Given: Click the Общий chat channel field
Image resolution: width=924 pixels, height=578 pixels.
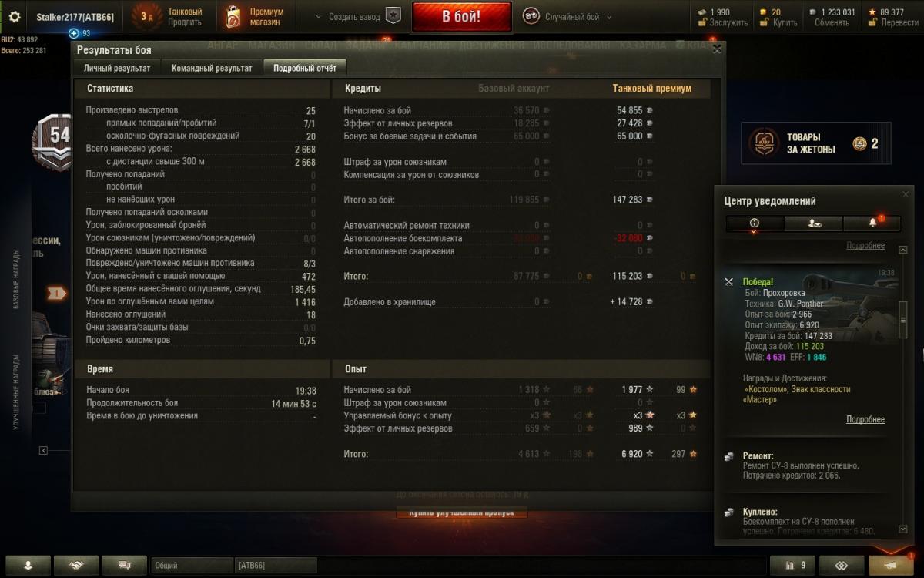Looking at the screenshot, I should pos(191,565).
